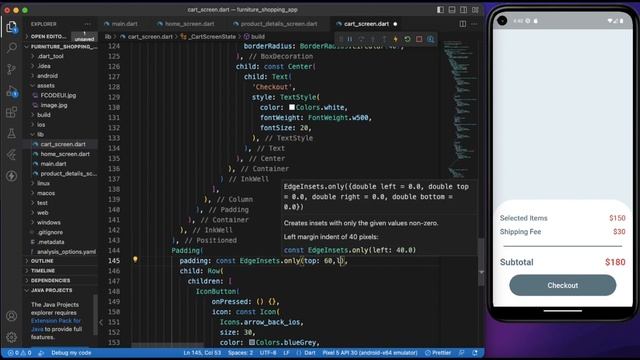Split the editor to the right
The height and width of the screenshot is (360, 640).
462,24
